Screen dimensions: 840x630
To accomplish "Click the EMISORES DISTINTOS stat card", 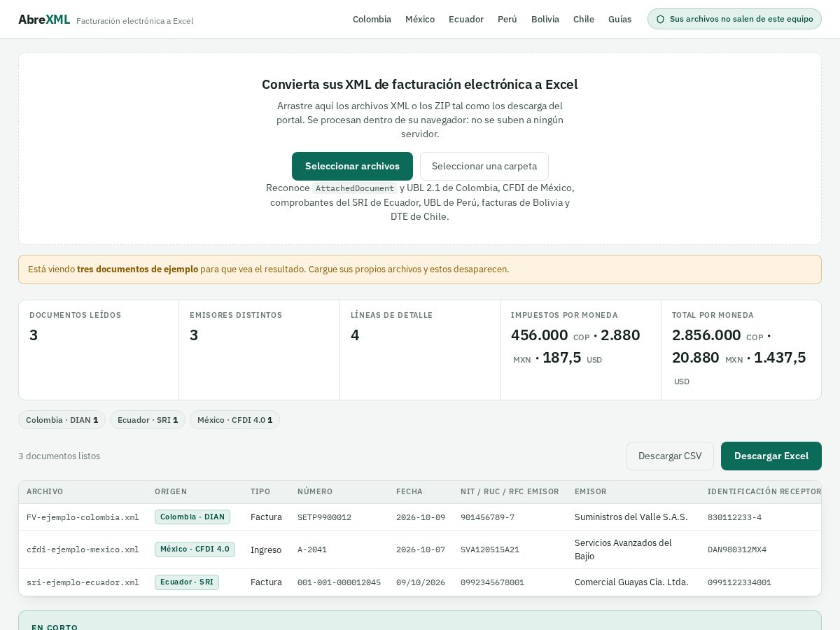I will (259, 350).
